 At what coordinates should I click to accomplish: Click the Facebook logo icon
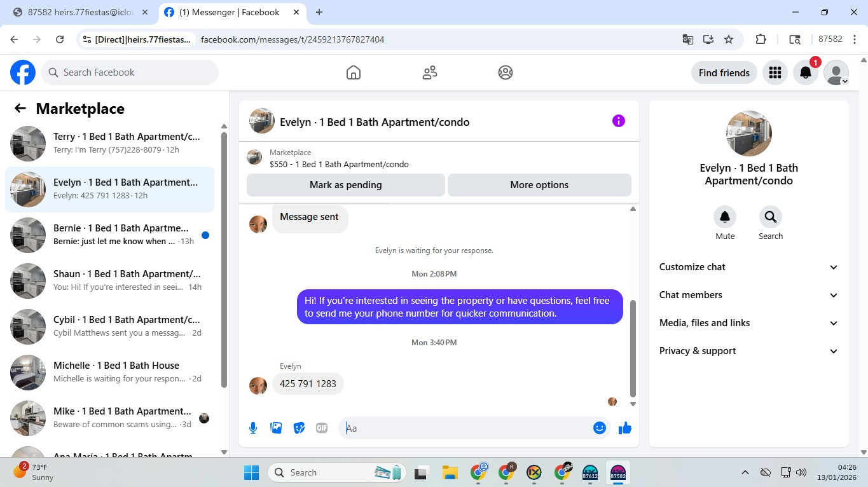pyautogui.click(x=23, y=72)
